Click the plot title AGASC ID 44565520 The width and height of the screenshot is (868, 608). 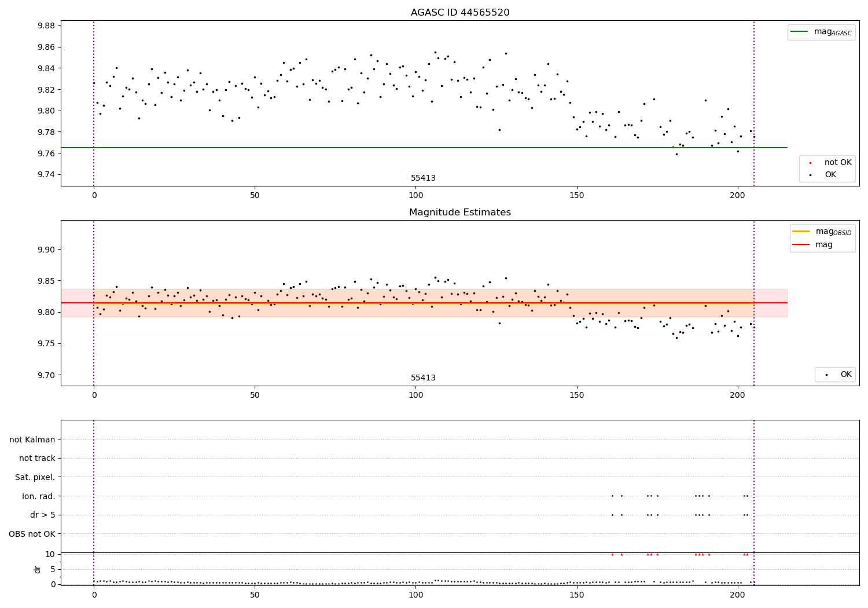point(460,13)
